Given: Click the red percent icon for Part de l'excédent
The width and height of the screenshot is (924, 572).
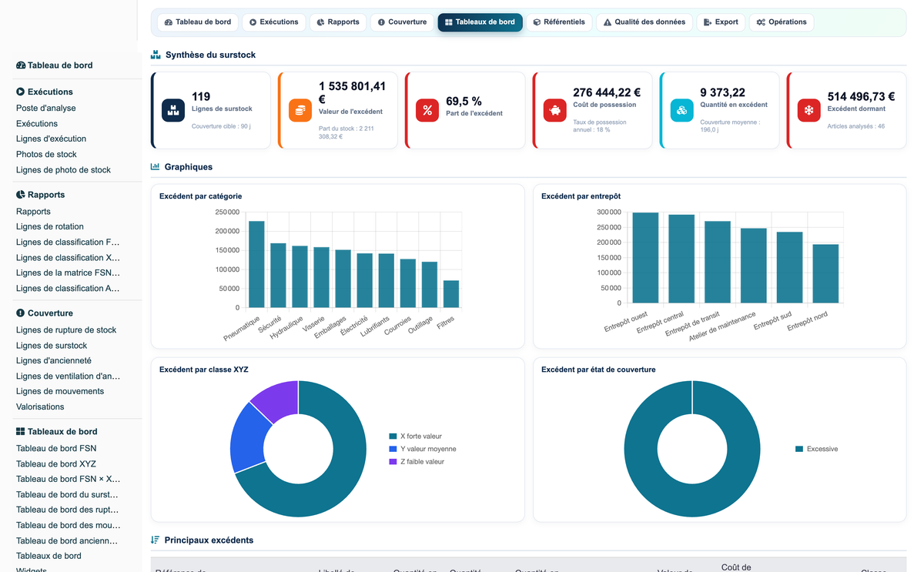Looking at the screenshot, I should tap(427, 110).
